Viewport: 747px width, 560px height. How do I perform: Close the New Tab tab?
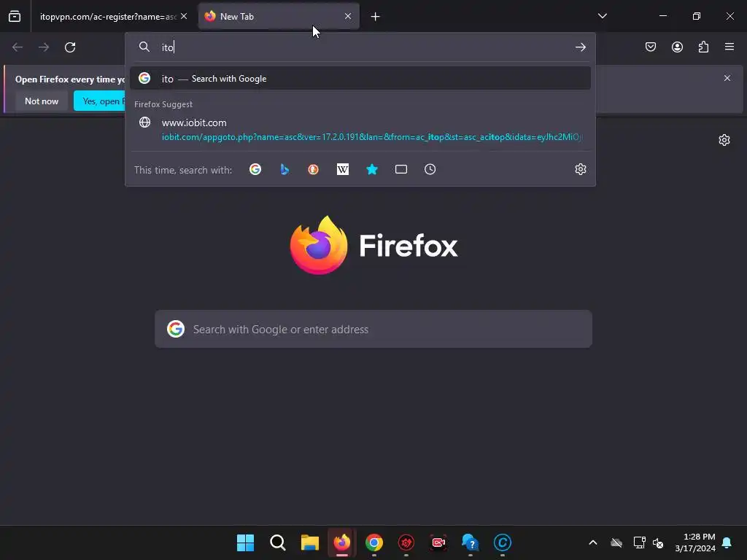pyautogui.click(x=348, y=16)
